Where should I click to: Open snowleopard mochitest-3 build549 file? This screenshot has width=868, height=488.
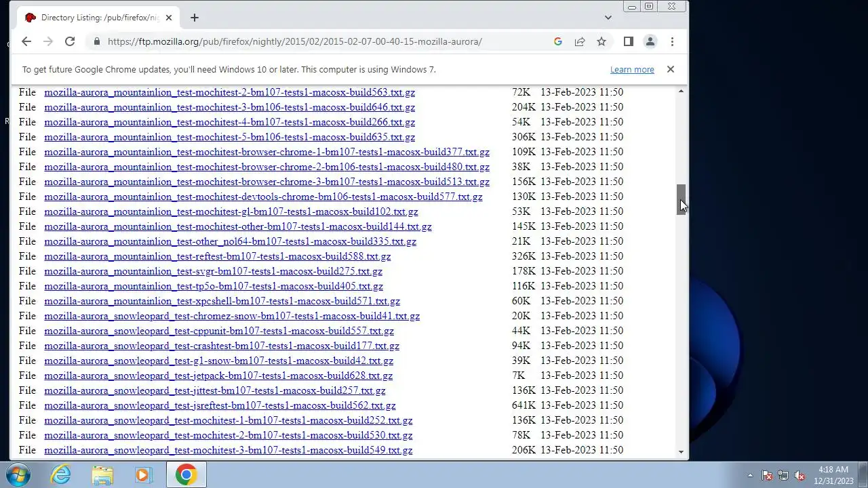click(228, 450)
